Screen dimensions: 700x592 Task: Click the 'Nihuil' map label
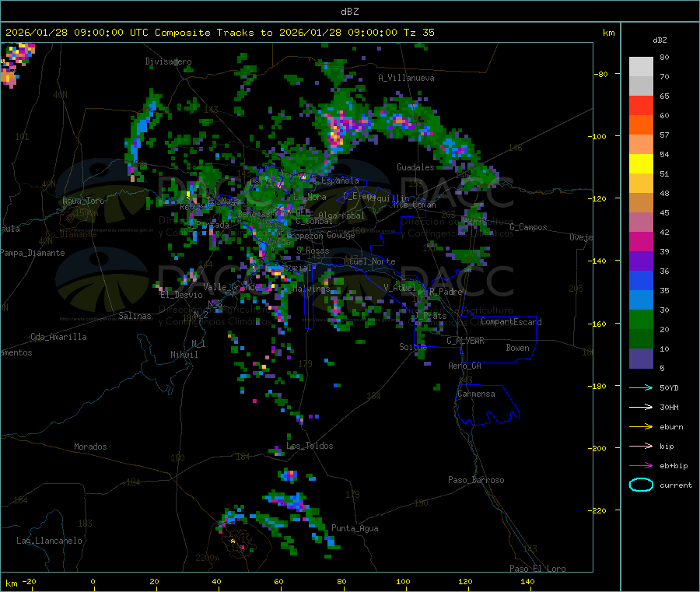click(184, 355)
